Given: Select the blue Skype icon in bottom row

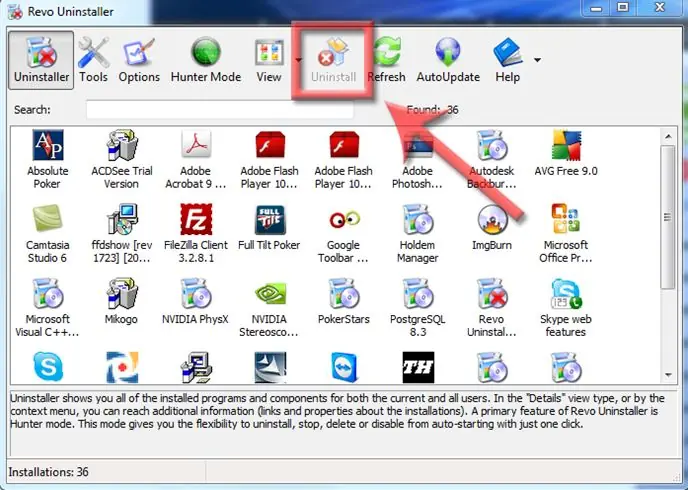Looking at the screenshot, I should (48, 367).
